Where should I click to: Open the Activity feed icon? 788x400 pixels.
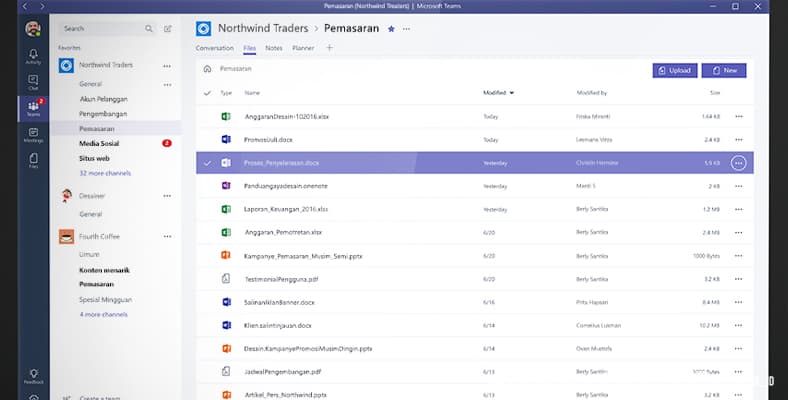click(33, 56)
